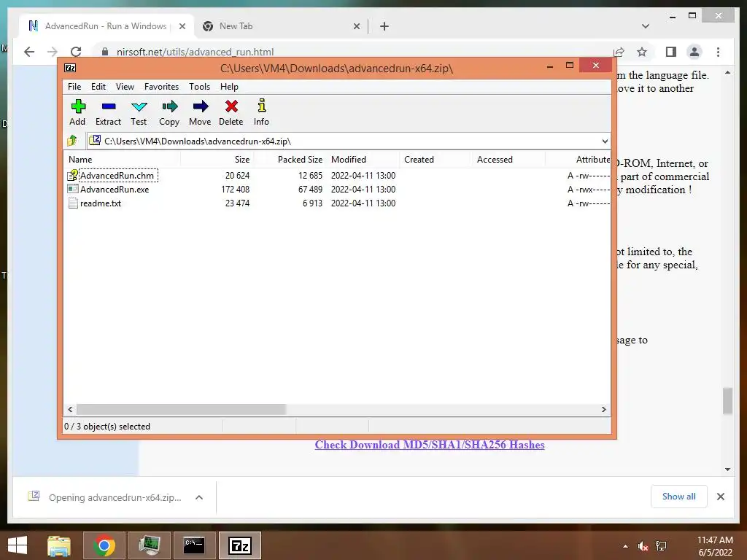Show hidden system tray icons
Screen dimensions: 747x560
[625, 546]
